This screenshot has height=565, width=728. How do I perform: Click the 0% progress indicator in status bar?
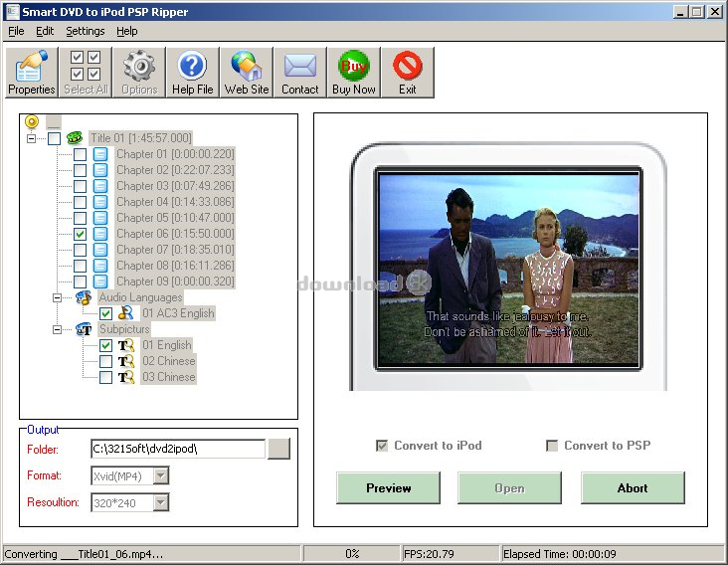[x=352, y=554]
